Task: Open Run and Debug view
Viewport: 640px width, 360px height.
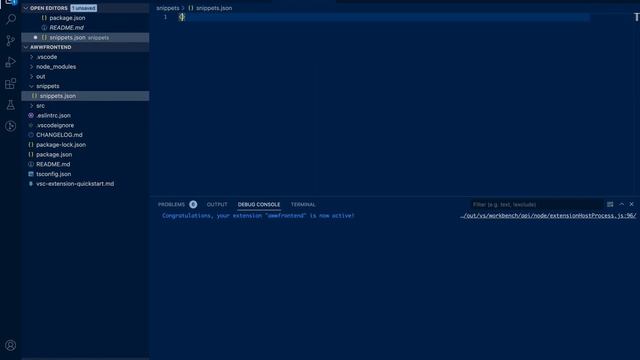Action: coord(11,62)
